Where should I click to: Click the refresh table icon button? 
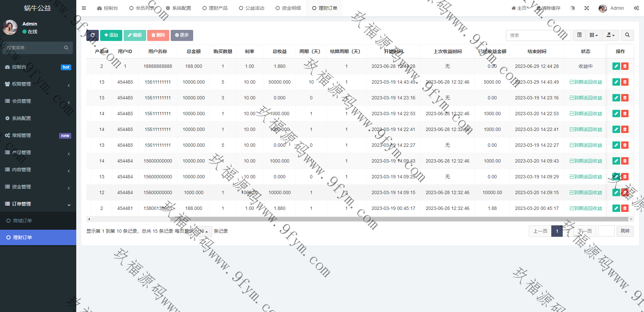pyautogui.click(x=92, y=35)
